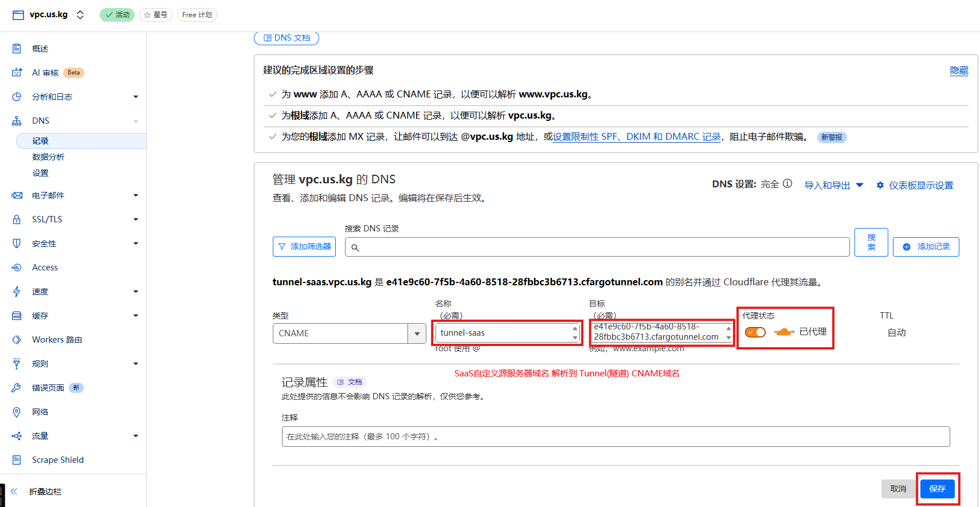Click the 隐藏 link
Viewport: 980px width, 507px height.
(x=959, y=70)
